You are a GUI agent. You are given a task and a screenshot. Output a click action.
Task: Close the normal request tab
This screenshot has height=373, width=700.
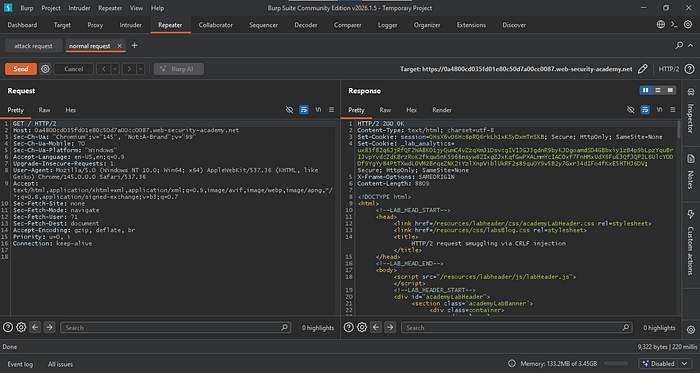[120, 46]
